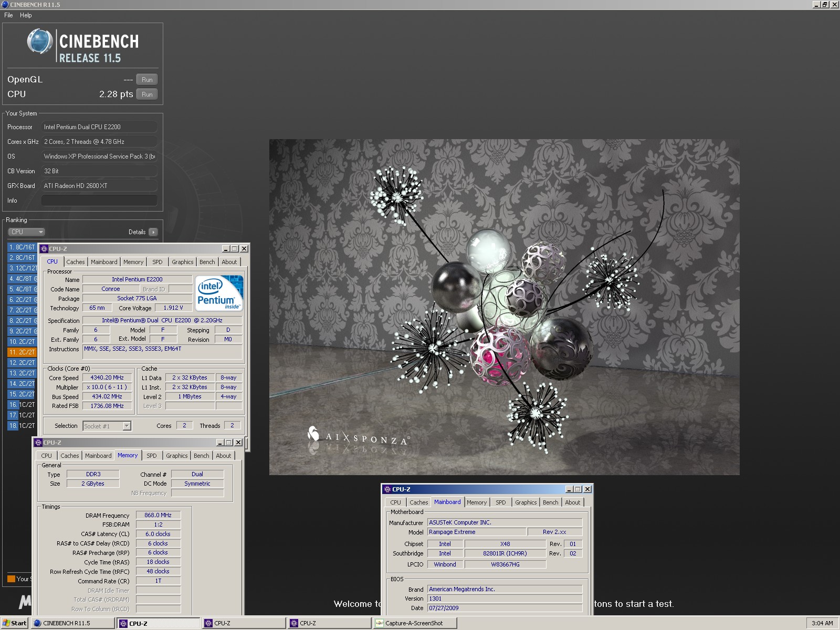Select ranking entry 3. 12C/12T
Image resolution: width=840 pixels, height=630 pixels.
coord(22,268)
